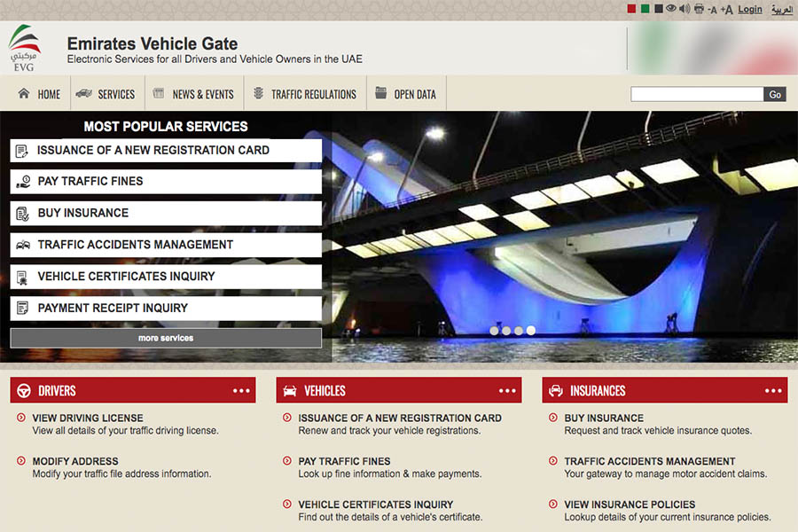
Task: Open VIEW INSURANCE POLICIES link
Action: tap(630, 505)
